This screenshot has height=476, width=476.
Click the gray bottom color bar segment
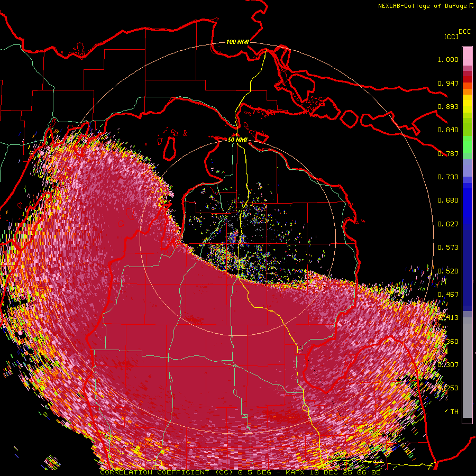tap(467, 368)
